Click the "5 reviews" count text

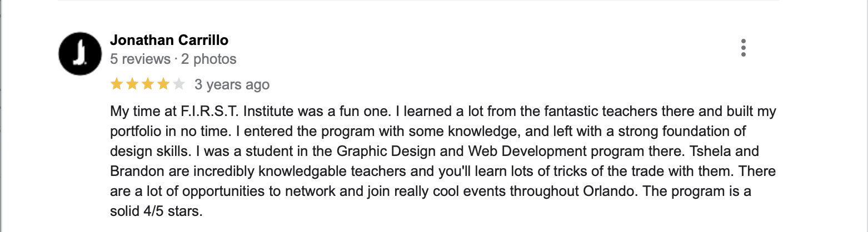point(141,59)
